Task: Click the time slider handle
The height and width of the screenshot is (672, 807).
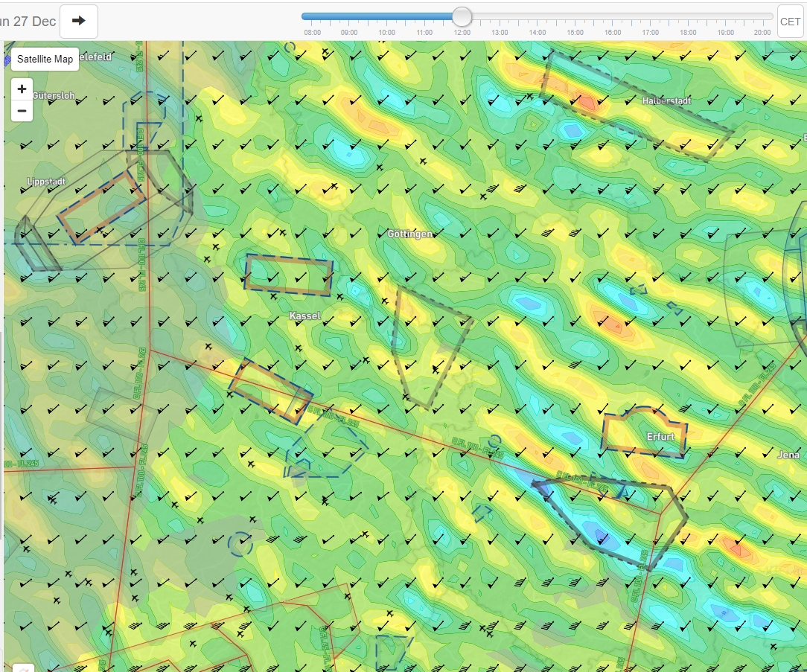Action: (x=462, y=16)
